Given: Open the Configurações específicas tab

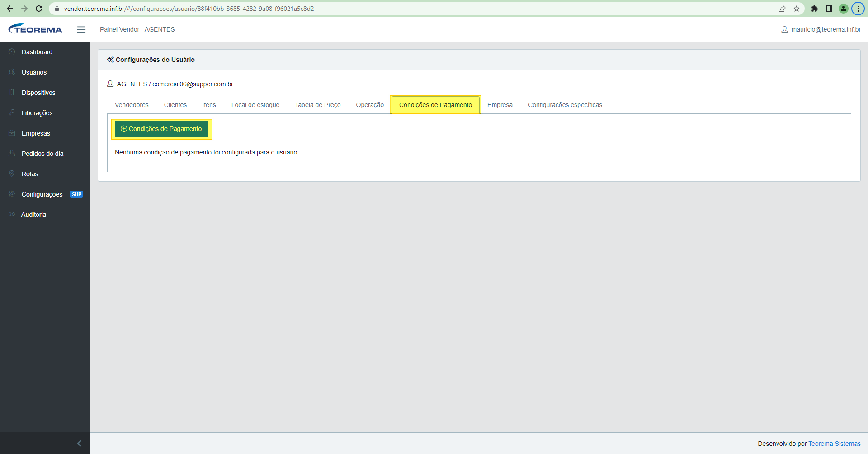Looking at the screenshot, I should pos(565,105).
